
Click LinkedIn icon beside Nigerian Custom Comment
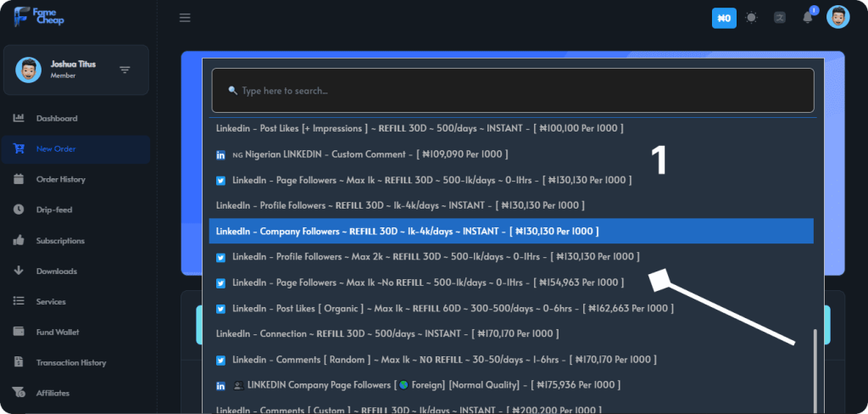point(221,155)
